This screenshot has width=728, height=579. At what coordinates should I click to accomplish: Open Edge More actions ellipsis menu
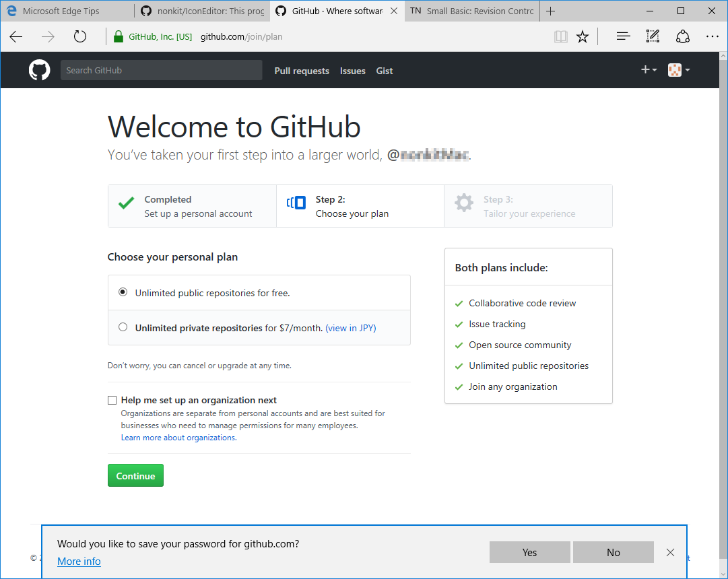713,36
